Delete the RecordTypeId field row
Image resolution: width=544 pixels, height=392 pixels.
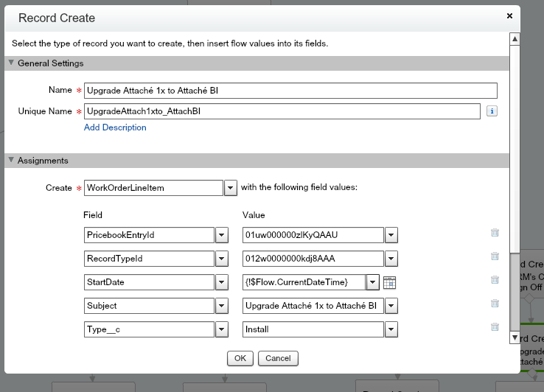[495, 256]
